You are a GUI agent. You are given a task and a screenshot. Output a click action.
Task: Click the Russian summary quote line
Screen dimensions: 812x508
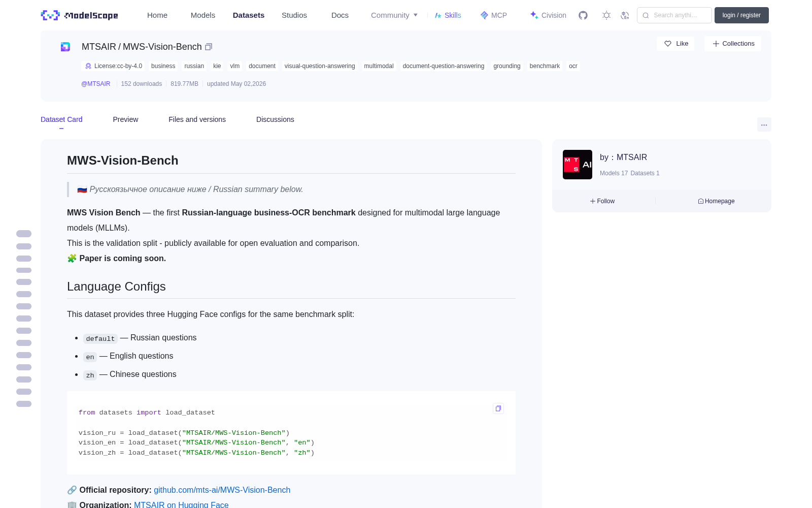tap(190, 189)
